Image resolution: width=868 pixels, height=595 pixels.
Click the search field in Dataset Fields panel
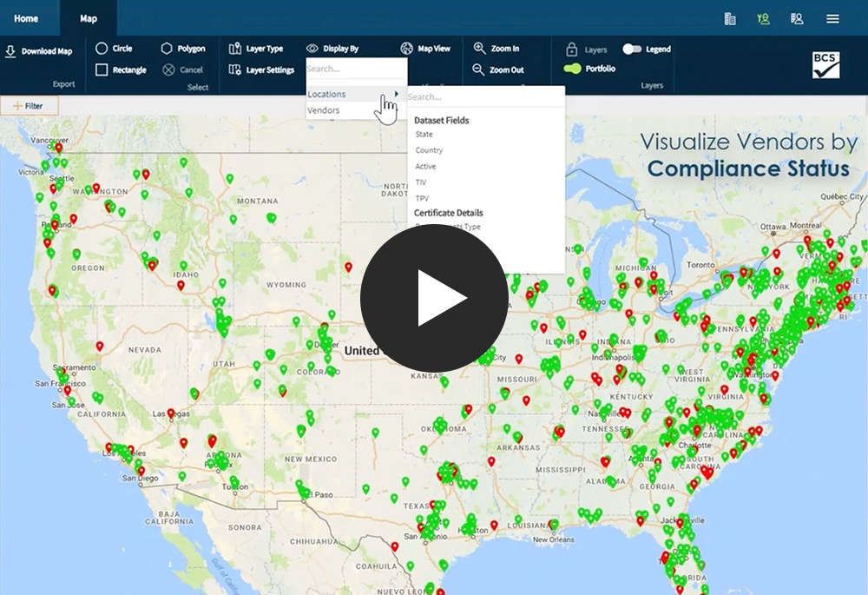pos(484,97)
